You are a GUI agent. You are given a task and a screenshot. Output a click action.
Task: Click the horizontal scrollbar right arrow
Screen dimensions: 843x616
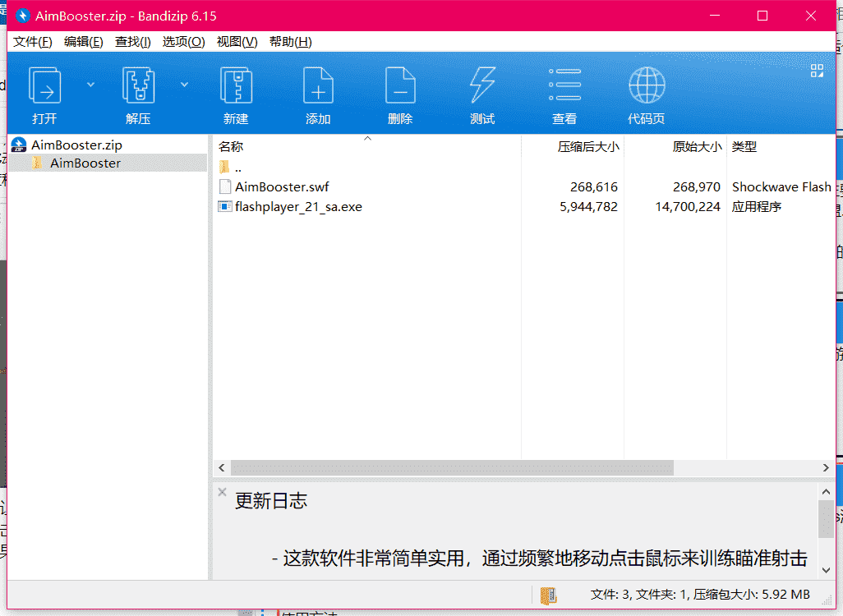[826, 468]
